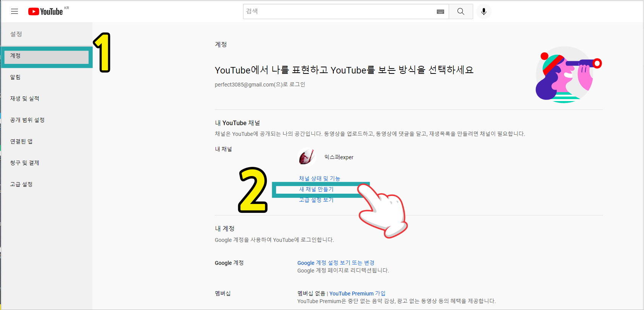Open Google 계정 설정 보기 또는 변경 link
Viewport: 644px width, 310px height.
(336, 263)
